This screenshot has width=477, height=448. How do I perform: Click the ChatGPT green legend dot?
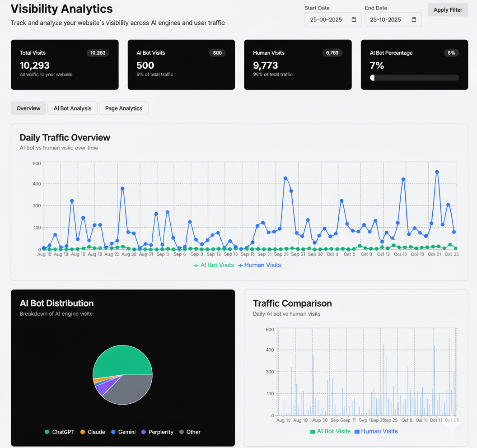[47, 432]
